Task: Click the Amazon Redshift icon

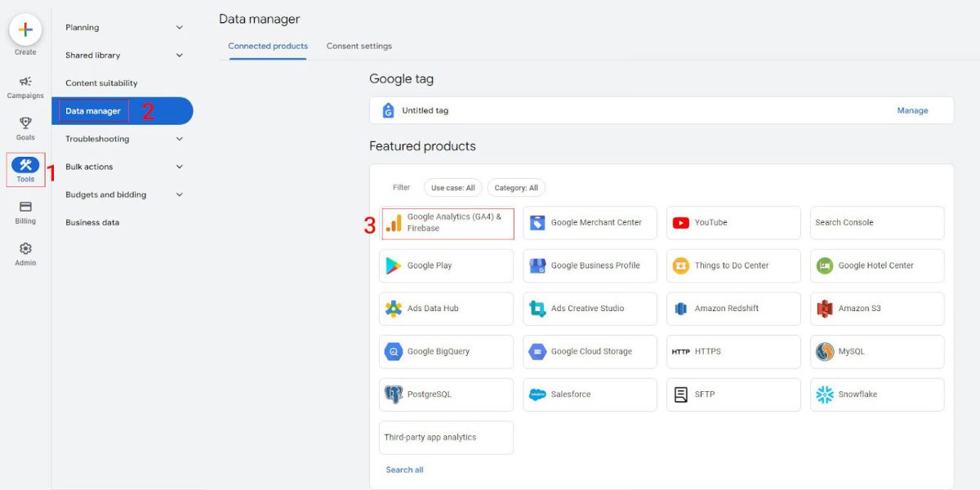Action: 681,309
